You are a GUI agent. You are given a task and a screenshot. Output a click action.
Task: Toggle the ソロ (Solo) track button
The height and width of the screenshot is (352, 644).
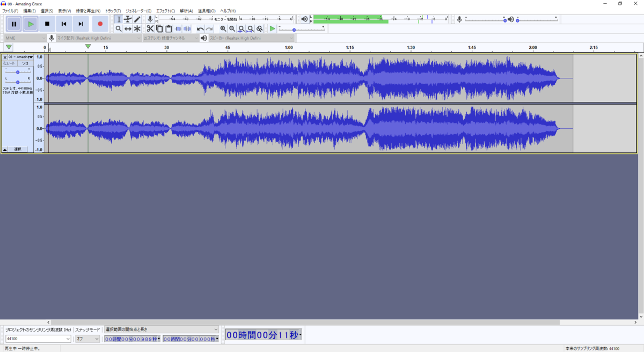coord(25,63)
